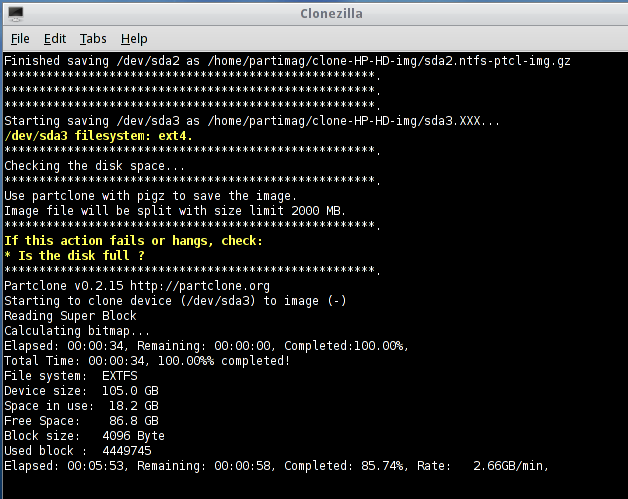Image resolution: width=628 pixels, height=499 pixels.
Task: Click the 'Calculating bitmap...' line
Action: click(x=77, y=331)
